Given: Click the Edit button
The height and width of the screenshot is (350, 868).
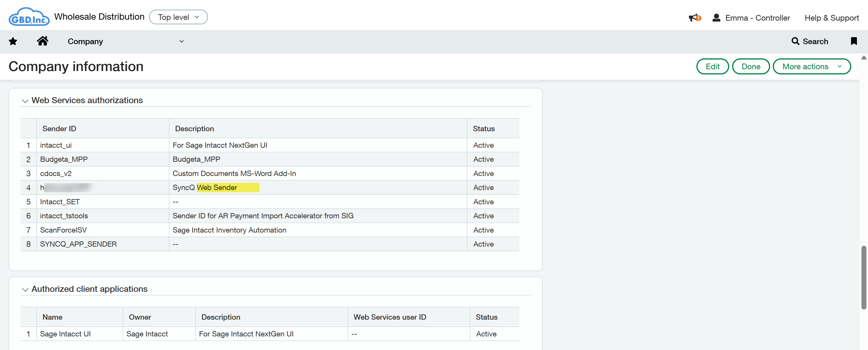Looking at the screenshot, I should click(x=712, y=67).
